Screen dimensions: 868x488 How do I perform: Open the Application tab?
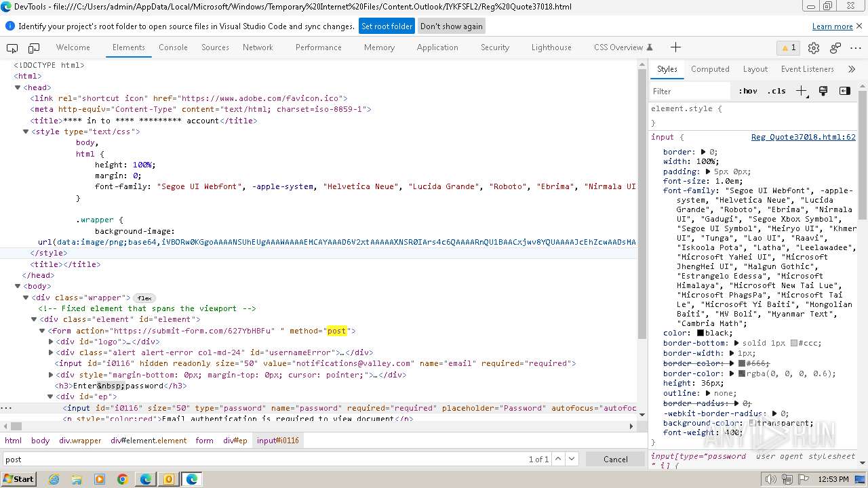pos(437,47)
